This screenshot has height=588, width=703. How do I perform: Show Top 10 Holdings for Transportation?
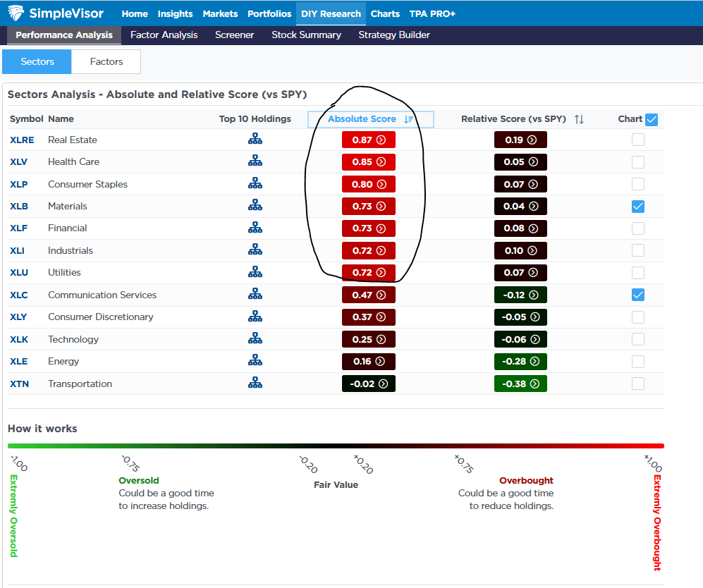click(x=255, y=384)
